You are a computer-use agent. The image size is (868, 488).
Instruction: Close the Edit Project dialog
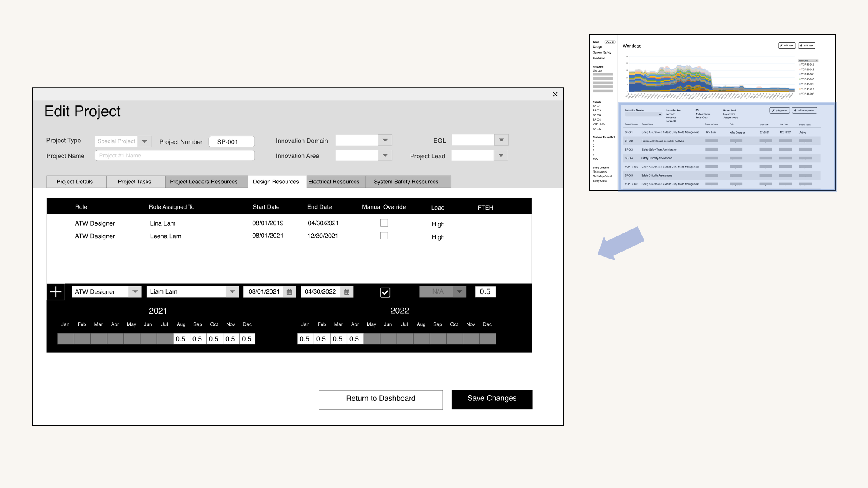point(555,94)
